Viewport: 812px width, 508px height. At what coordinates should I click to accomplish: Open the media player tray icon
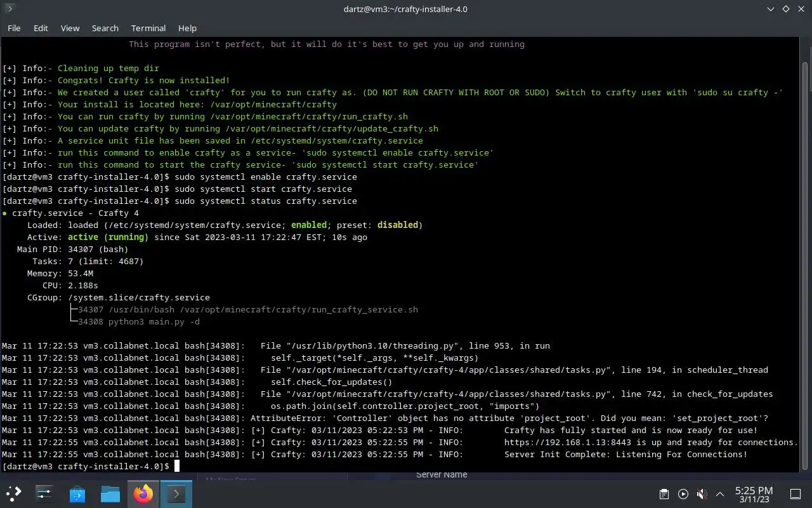tap(683, 494)
